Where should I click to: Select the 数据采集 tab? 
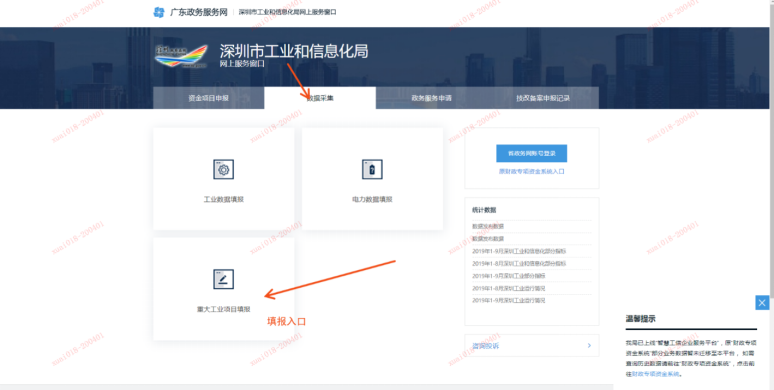tap(320, 98)
